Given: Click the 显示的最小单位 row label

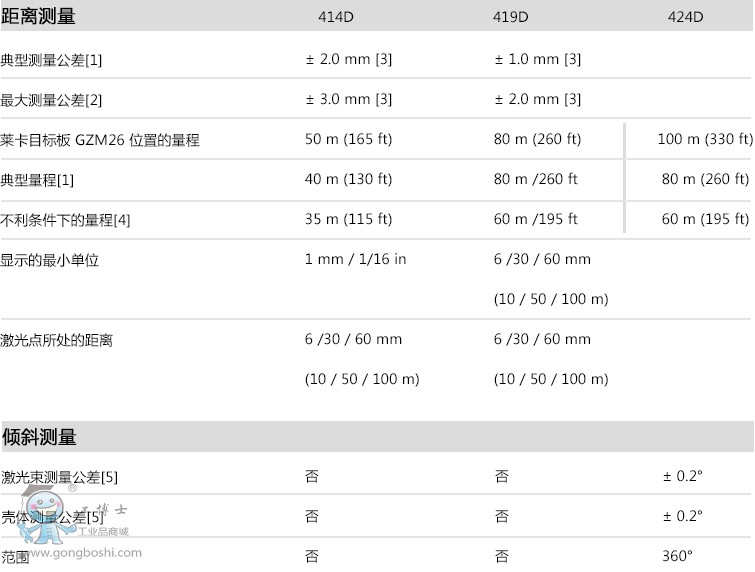Looking at the screenshot, I should (50, 260).
